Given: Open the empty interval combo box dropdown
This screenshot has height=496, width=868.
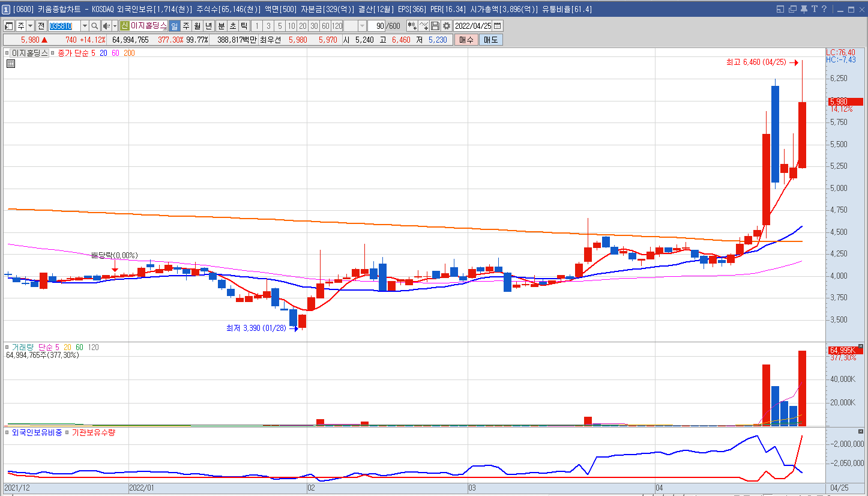Looking at the screenshot, I should pyautogui.click(x=362, y=26).
